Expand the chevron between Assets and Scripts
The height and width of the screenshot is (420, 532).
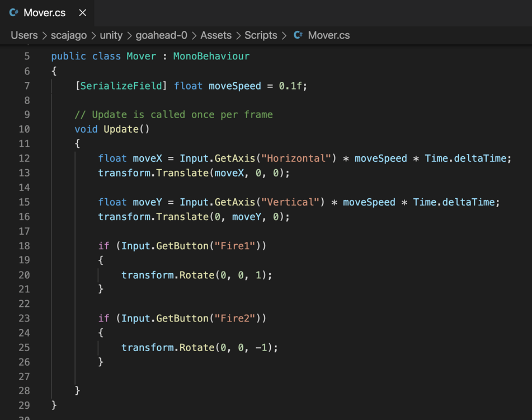click(237, 35)
